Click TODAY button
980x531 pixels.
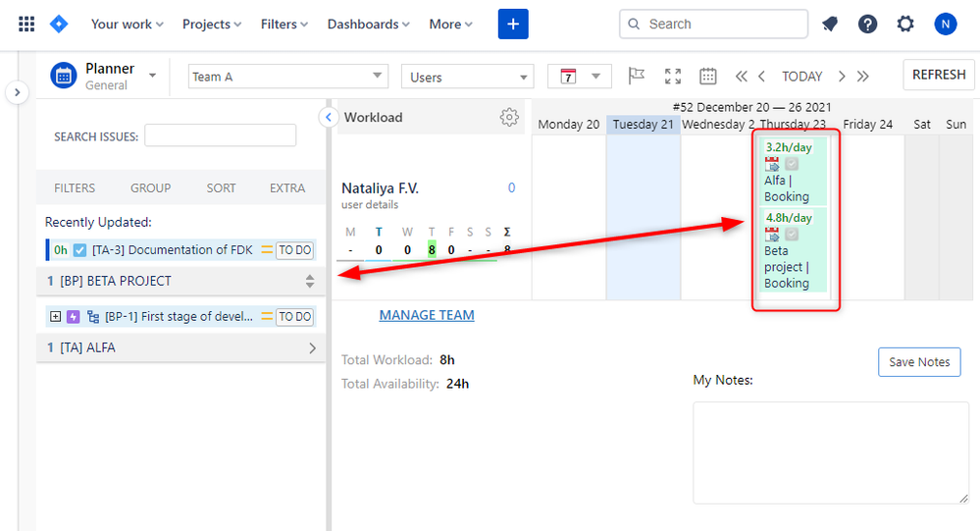click(x=801, y=77)
